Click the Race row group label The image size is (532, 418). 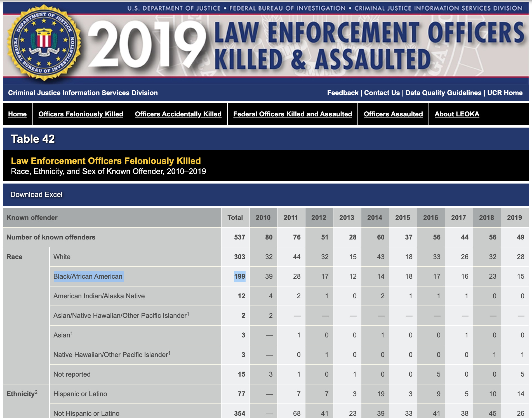14,257
